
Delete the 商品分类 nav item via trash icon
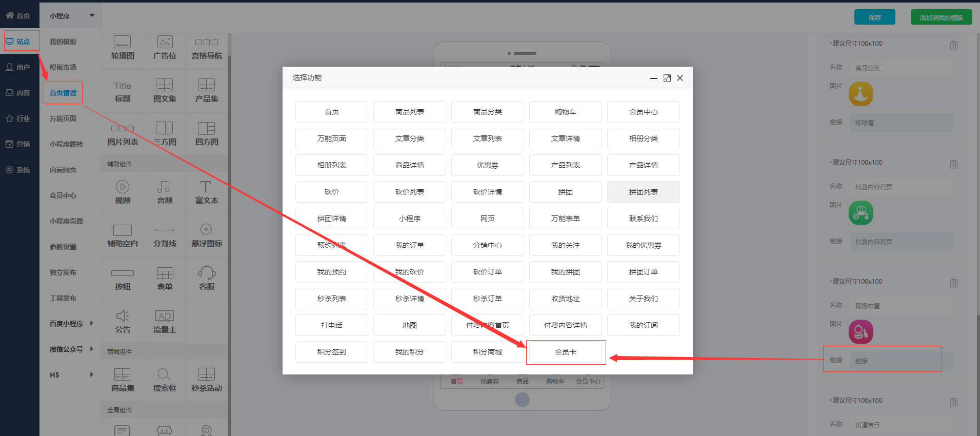coord(953,45)
